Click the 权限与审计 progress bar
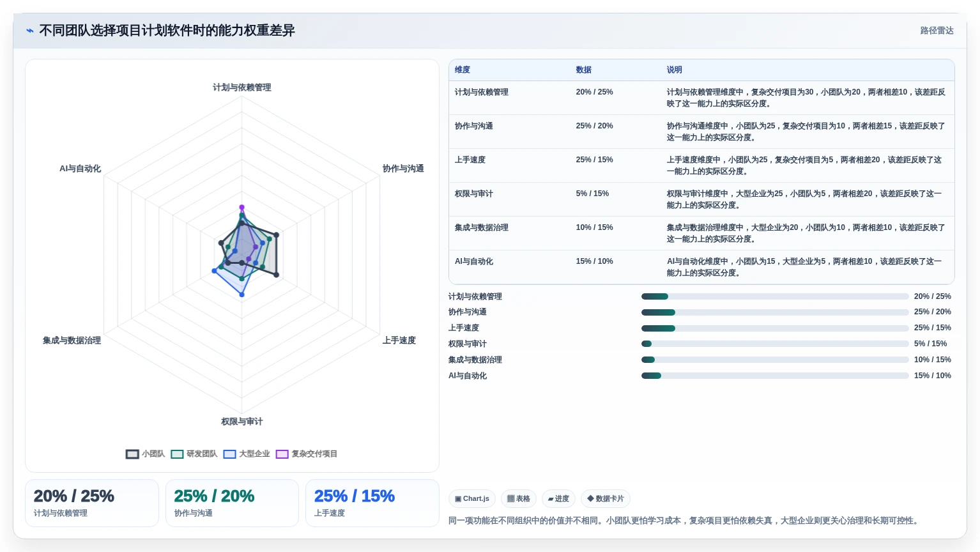The width and height of the screenshot is (980, 552). [775, 344]
